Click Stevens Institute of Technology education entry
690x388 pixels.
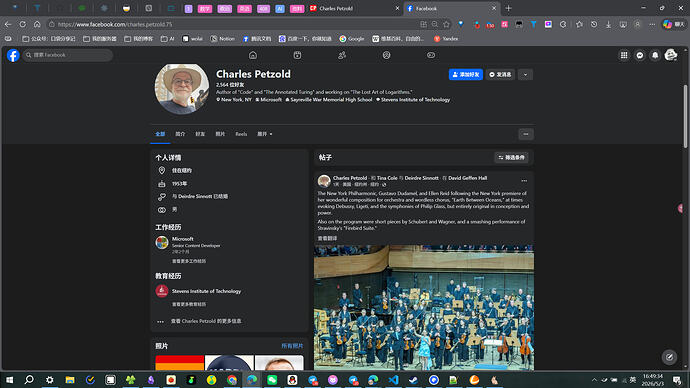click(206, 291)
